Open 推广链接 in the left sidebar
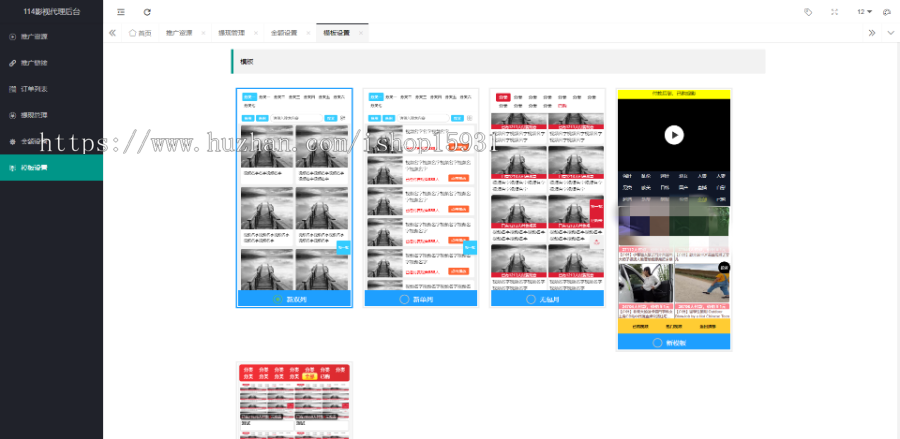 51,63
